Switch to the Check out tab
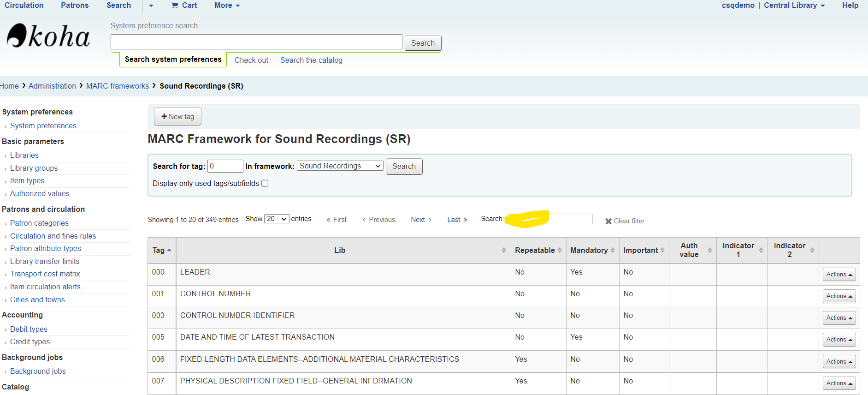The height and width of the screenshot is (395, 868). pyautogui.click(x=251, y=60)
